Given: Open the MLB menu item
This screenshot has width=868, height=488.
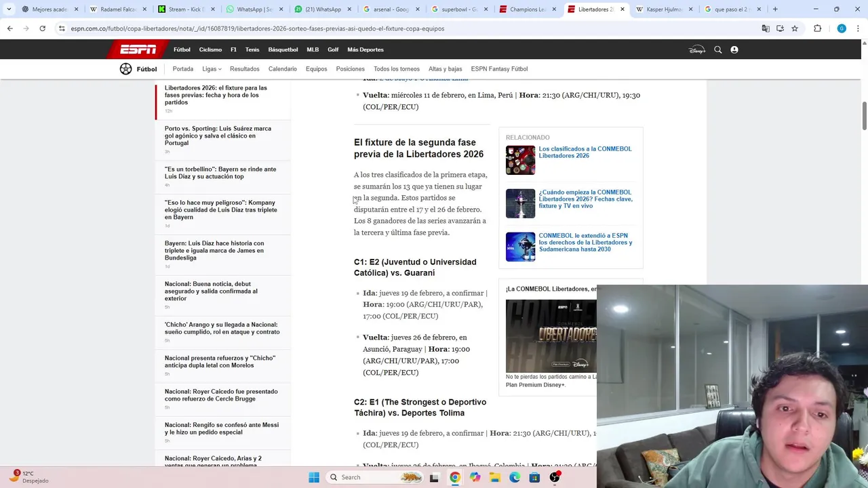Looking at the screenshot, I should (313, 49).
